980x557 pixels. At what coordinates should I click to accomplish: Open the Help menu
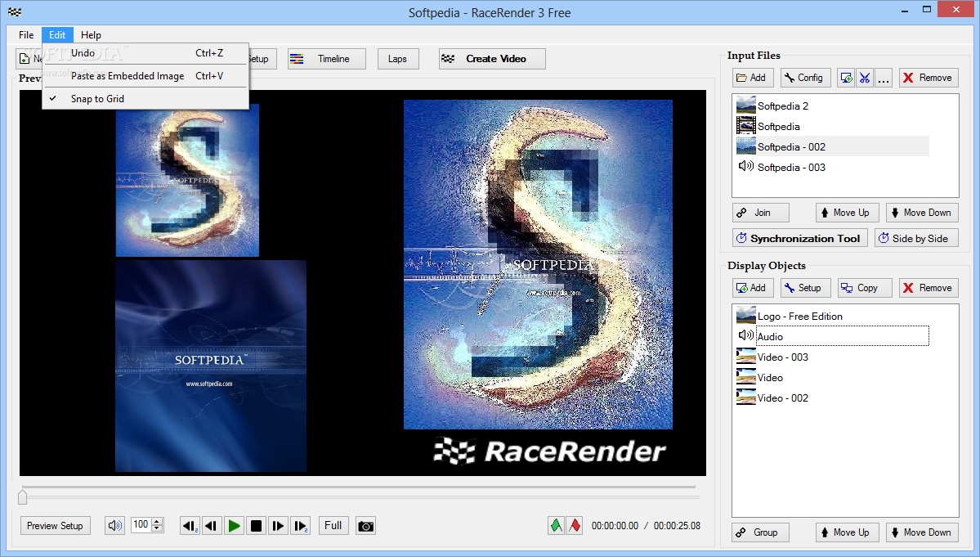[x=91, y=35]
